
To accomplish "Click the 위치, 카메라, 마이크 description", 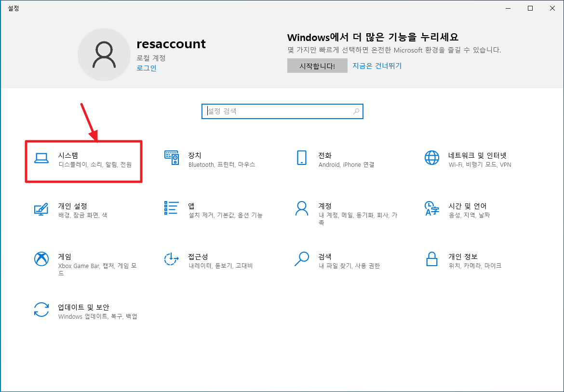I will tap(475, 266).
